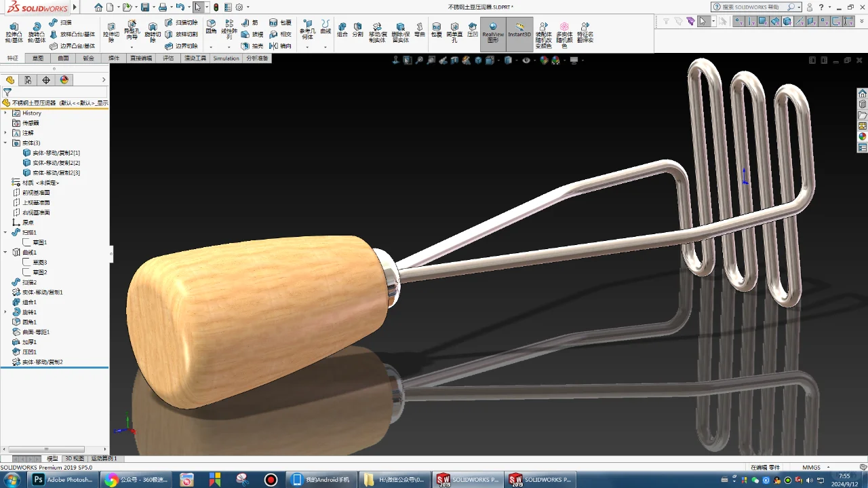Choose the 扫描 sweep tool in ribbon
Viewport: 868px width, 488px height.
tap(61, 22)
